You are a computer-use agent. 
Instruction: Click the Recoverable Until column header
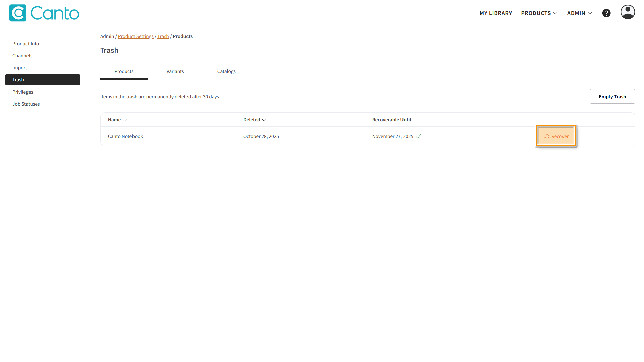pyautogui.click(x=391, y=120)
